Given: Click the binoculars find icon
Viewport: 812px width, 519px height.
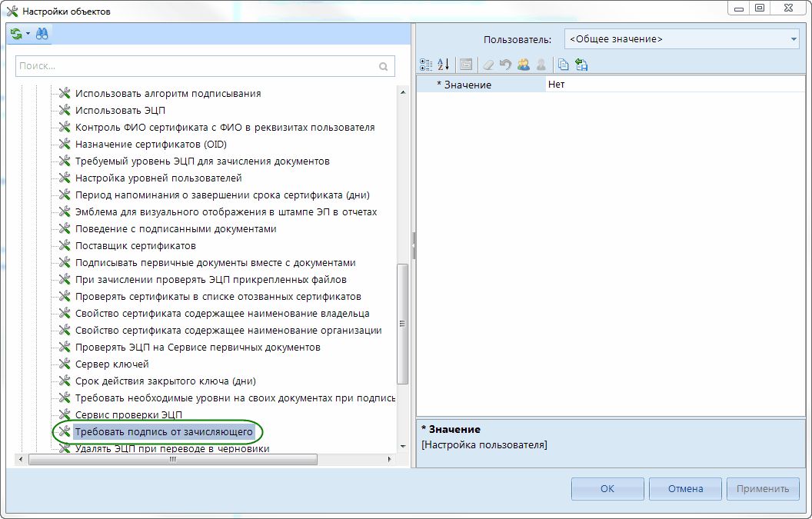Looking at the screenshot, I should 42,35.
